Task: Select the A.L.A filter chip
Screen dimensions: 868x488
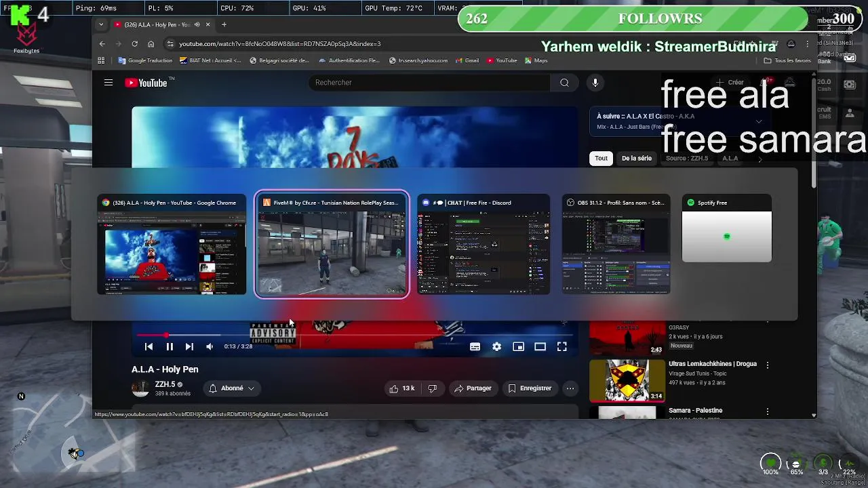Action: pos(730,159)
